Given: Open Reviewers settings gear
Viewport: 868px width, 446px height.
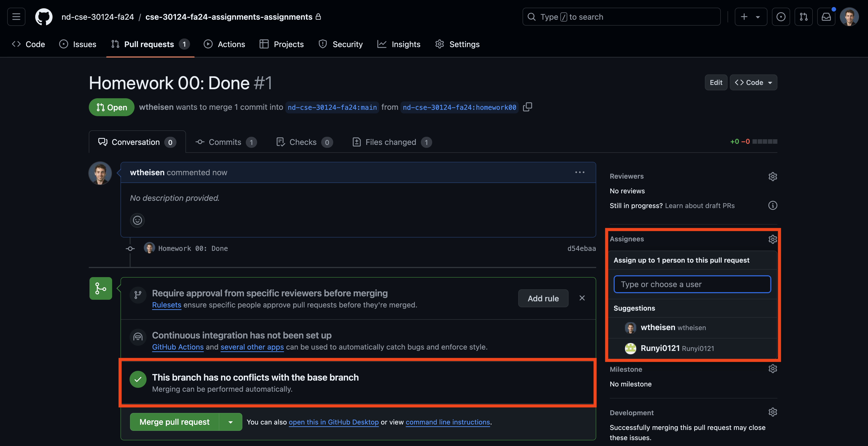Looking at the screenshot, I should 772,177.
